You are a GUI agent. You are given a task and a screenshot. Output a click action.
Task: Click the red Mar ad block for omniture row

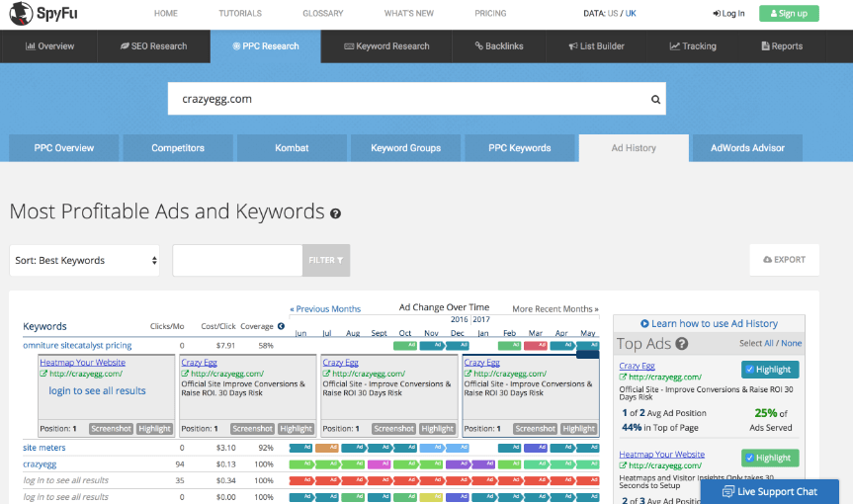[x=536, y=346]
